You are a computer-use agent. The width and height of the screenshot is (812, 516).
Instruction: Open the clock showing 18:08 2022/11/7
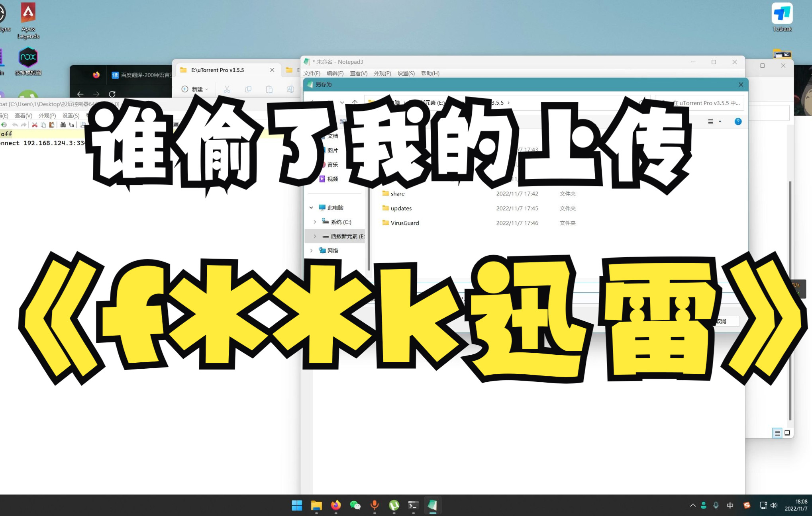pos(796,505)
